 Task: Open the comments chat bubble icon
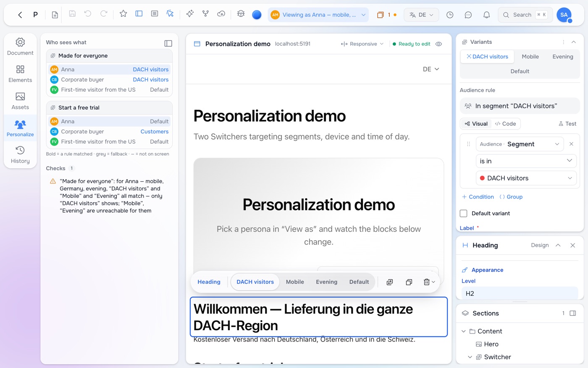(468, 15)
